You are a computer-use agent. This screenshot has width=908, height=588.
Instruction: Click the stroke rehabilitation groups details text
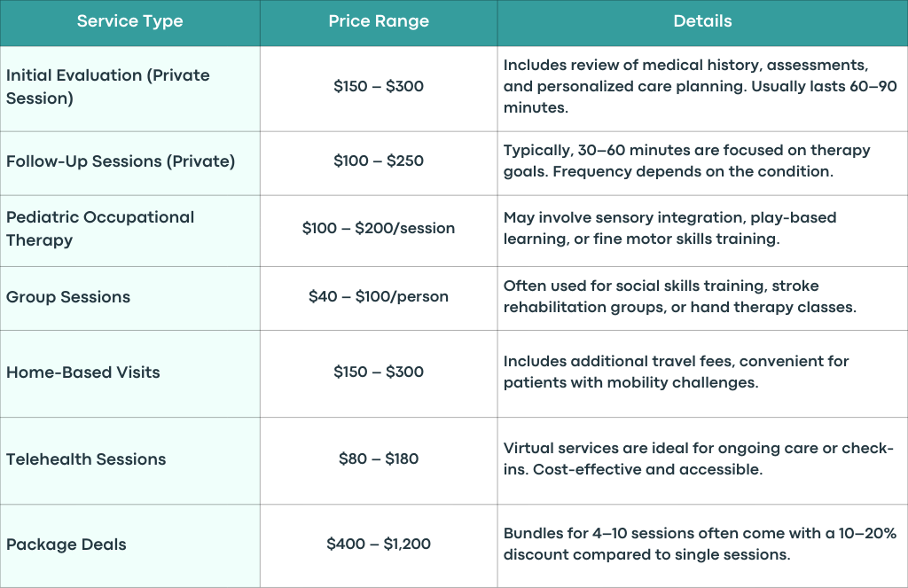(x=680, y=296)
